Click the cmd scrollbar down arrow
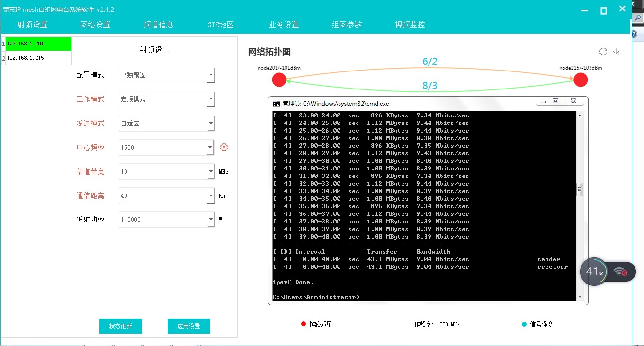 point(579,296)
